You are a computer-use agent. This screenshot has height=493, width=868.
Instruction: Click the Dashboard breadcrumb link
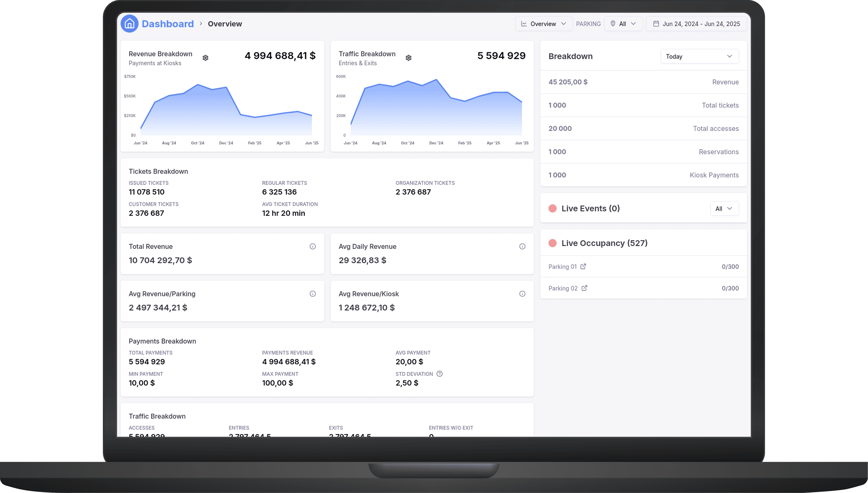tap(167, 24)
